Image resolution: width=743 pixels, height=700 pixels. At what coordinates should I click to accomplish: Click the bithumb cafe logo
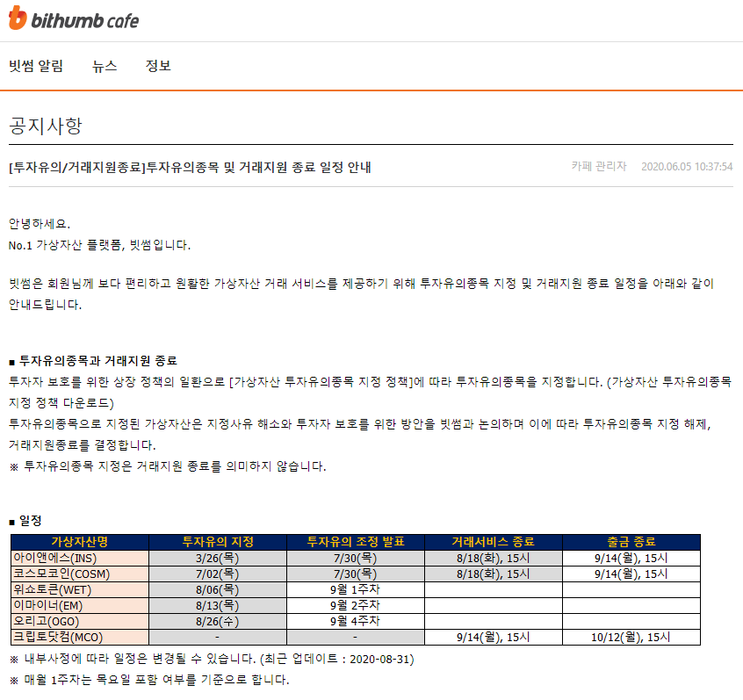point(74,18)
